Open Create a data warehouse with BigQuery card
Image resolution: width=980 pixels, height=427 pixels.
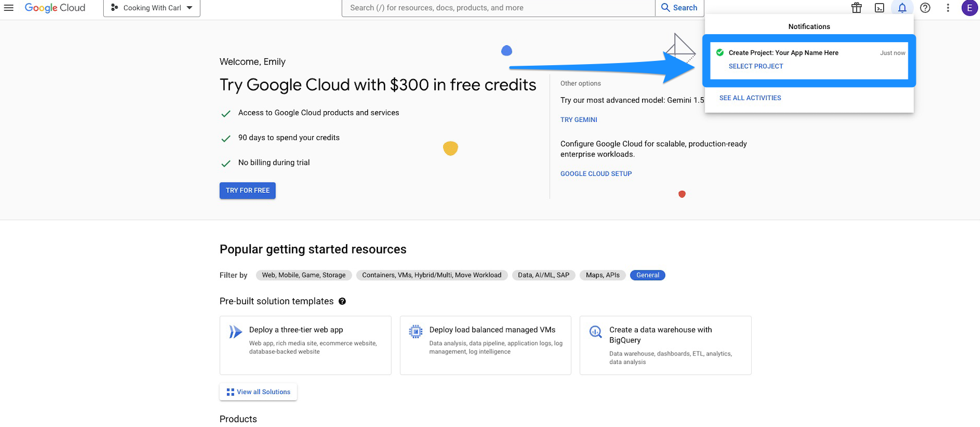pos(666,345)
